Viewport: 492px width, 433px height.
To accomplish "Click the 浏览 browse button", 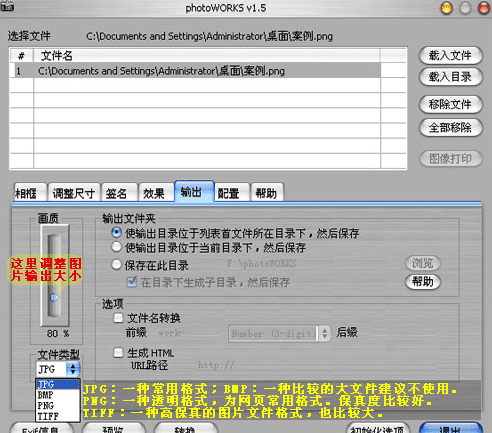I will click(x=423, y=263).
